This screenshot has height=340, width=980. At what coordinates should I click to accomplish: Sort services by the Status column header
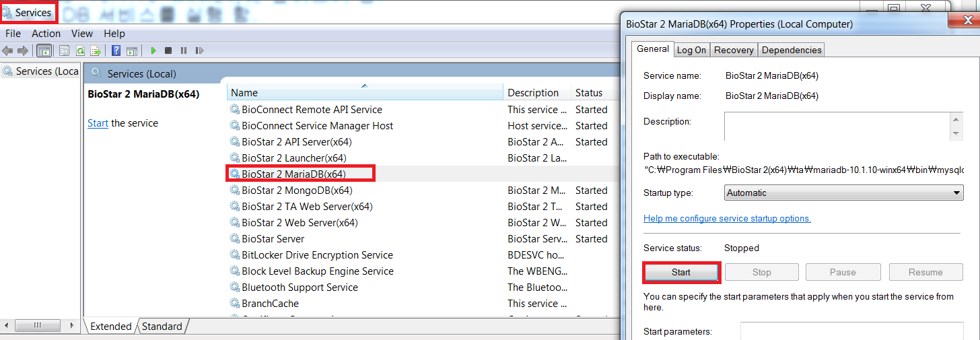coord(595,93)
